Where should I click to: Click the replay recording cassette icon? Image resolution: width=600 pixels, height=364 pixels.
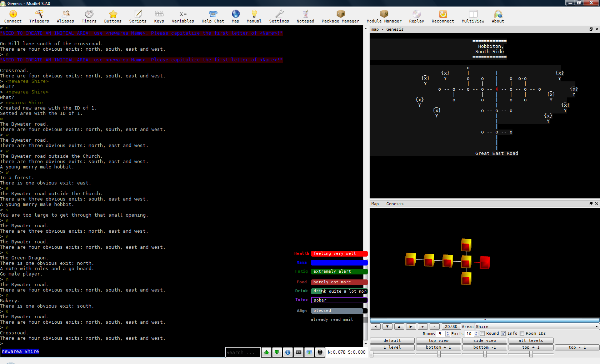[x=298, y=352]
